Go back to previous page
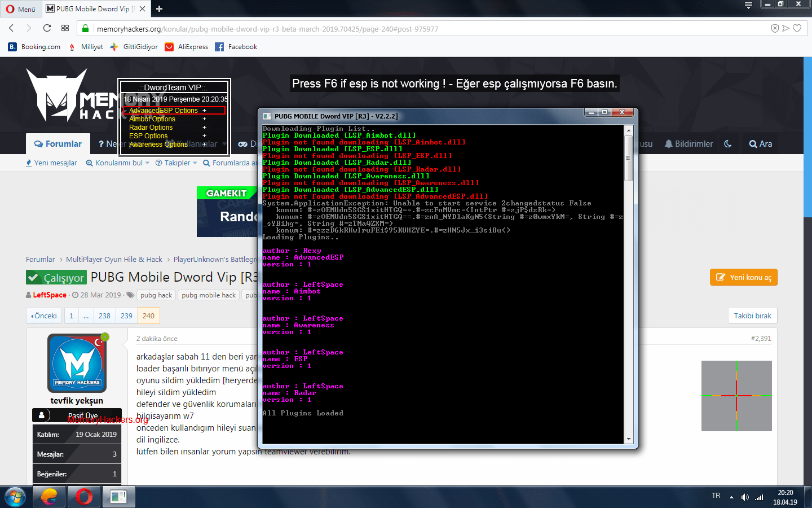812x508 pixels. coord(12,28)
